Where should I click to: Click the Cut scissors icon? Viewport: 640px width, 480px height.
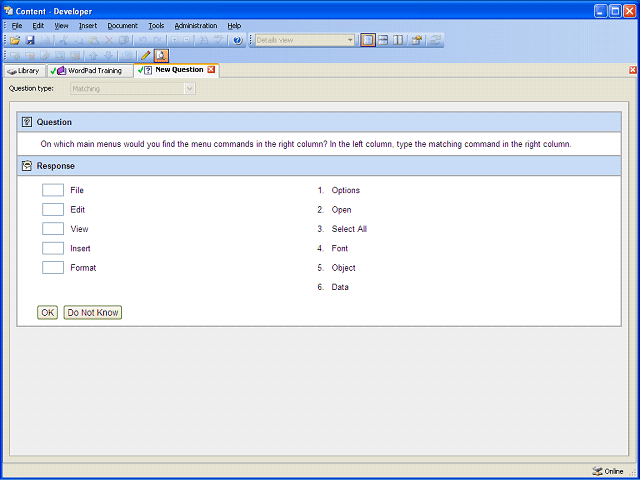pyautogui.click(x=63, y=40)
